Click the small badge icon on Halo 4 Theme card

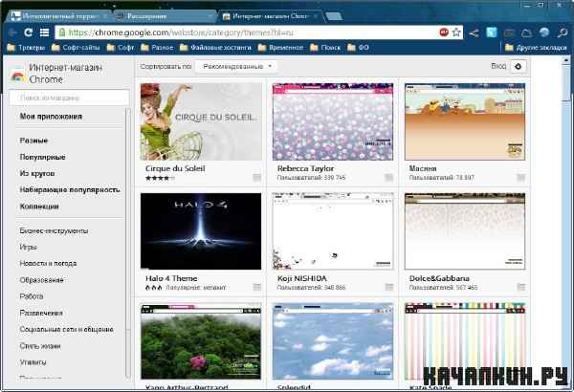(x=256, y=288)
